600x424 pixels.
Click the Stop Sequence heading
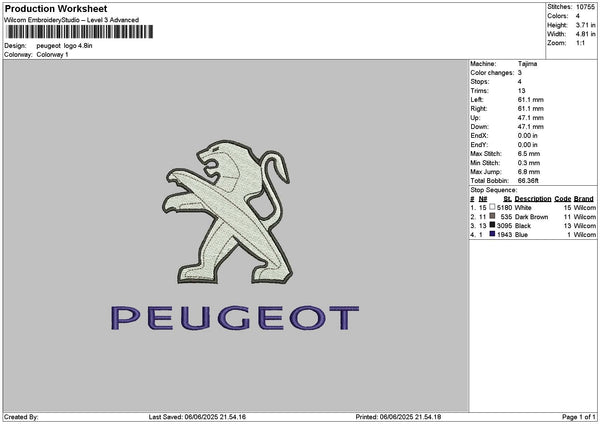click(x=494, y=190)
